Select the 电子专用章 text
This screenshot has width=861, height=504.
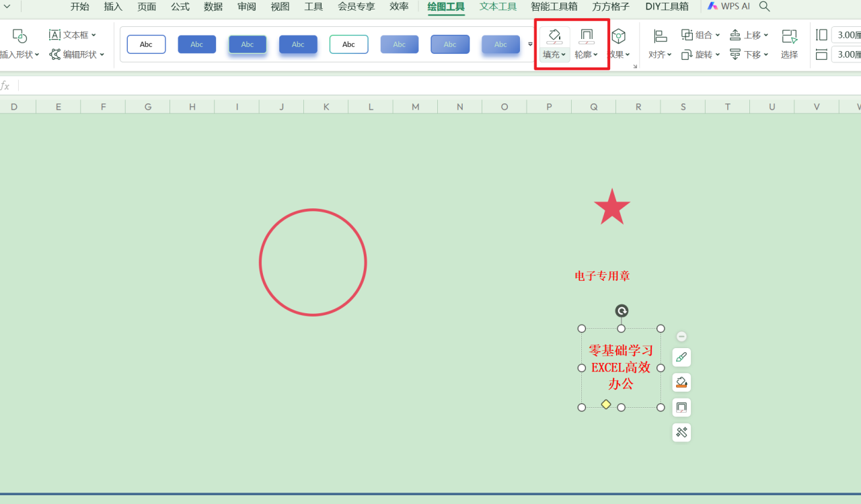click(x=602, y=276)
